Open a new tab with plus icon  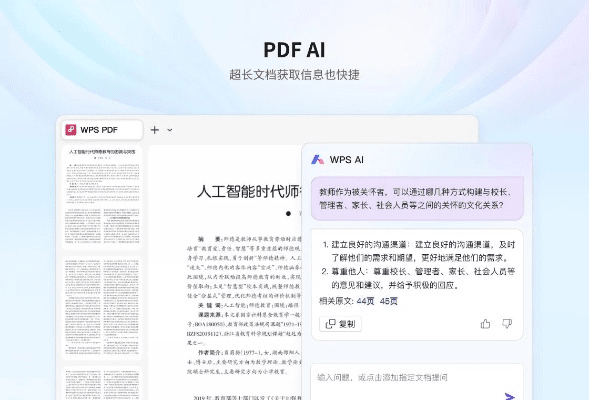pos(155,130)
